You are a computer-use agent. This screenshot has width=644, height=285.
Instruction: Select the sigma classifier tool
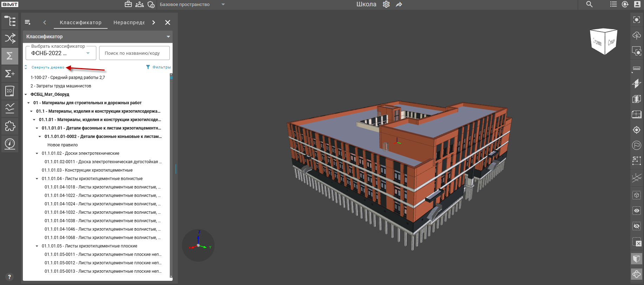tap(10, 56)
